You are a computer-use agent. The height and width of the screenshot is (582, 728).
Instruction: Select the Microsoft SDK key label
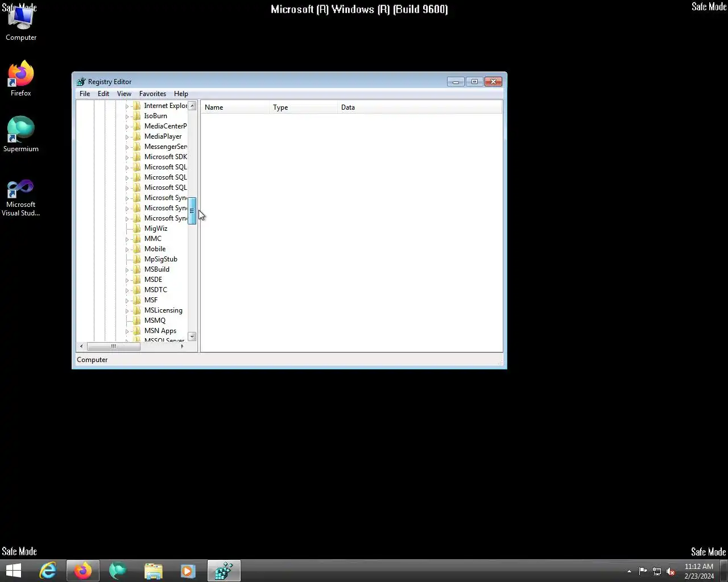[166, 157]
